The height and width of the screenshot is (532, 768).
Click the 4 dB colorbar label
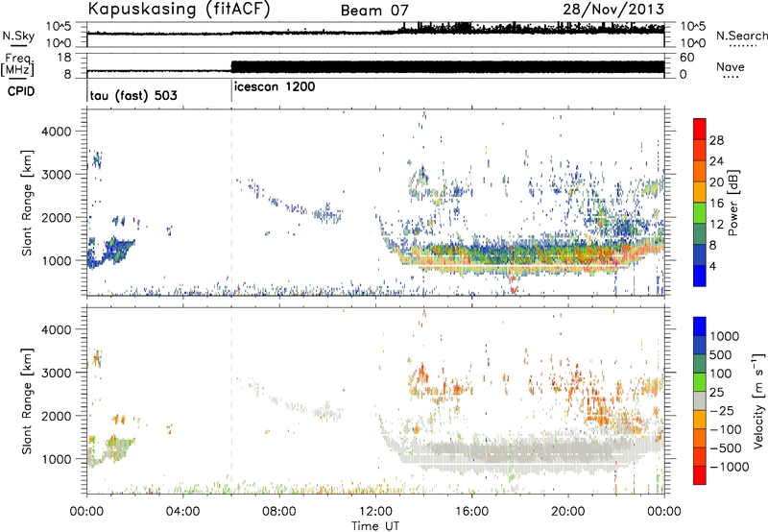(x=713, y=267)
